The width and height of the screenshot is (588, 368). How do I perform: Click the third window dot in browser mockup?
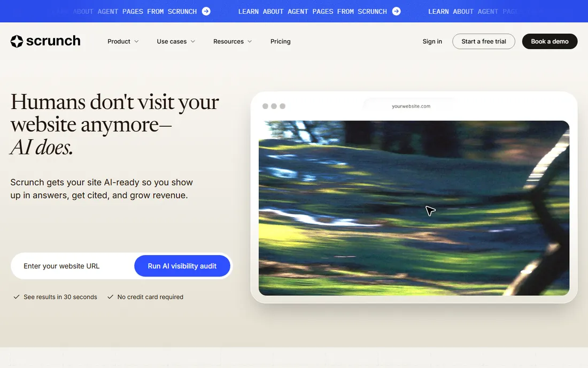282,106
